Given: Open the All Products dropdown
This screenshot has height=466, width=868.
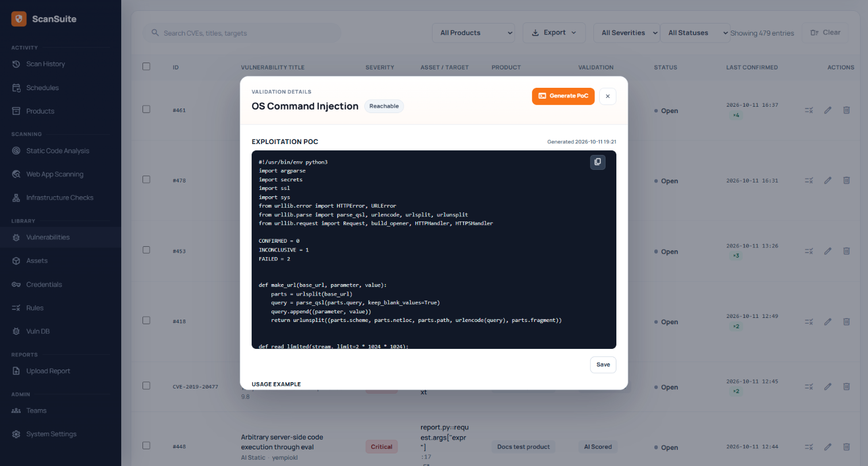Looking at the screenshot, I should click(473, 33).
